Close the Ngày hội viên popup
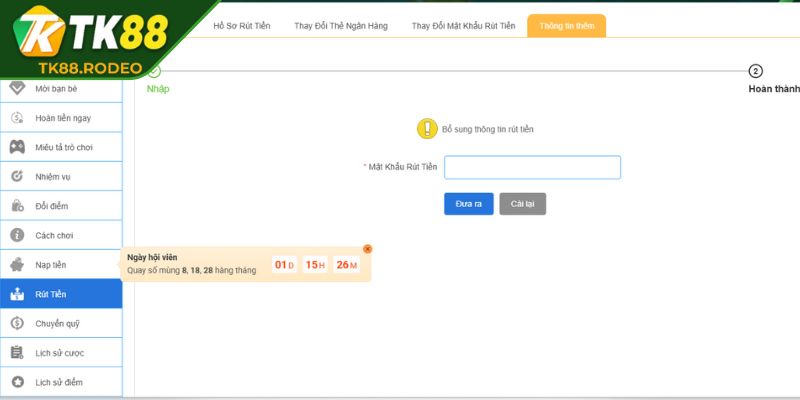800x400 pixels. click(367, 249)
